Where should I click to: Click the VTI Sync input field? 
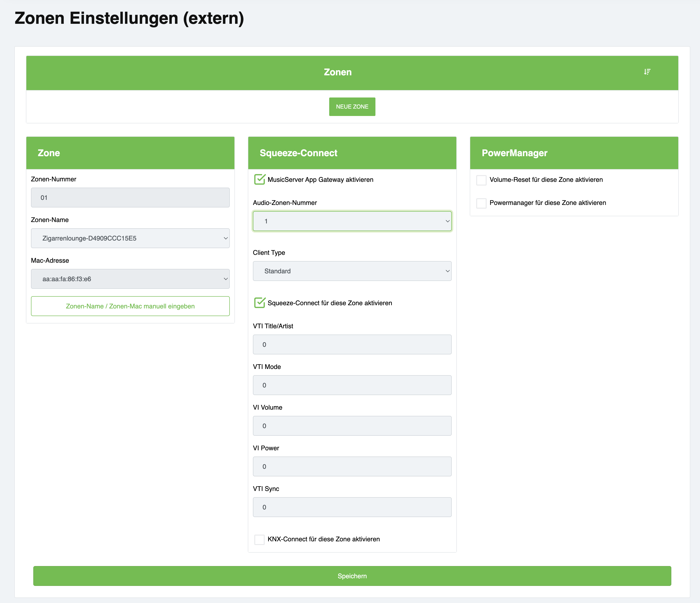(352, 507)
